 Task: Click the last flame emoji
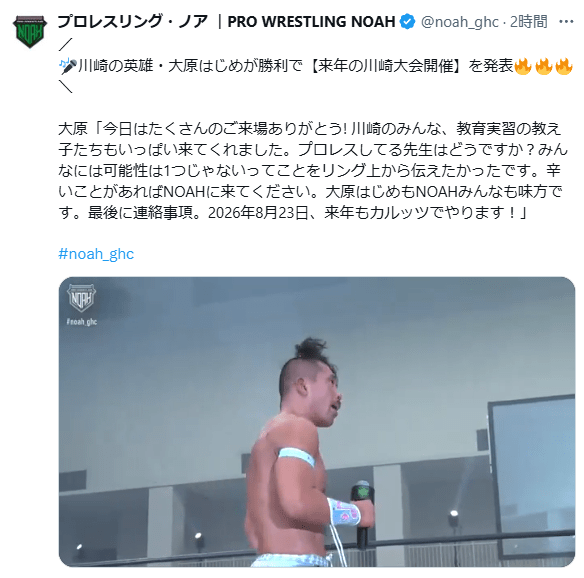[x=564, y=66]
